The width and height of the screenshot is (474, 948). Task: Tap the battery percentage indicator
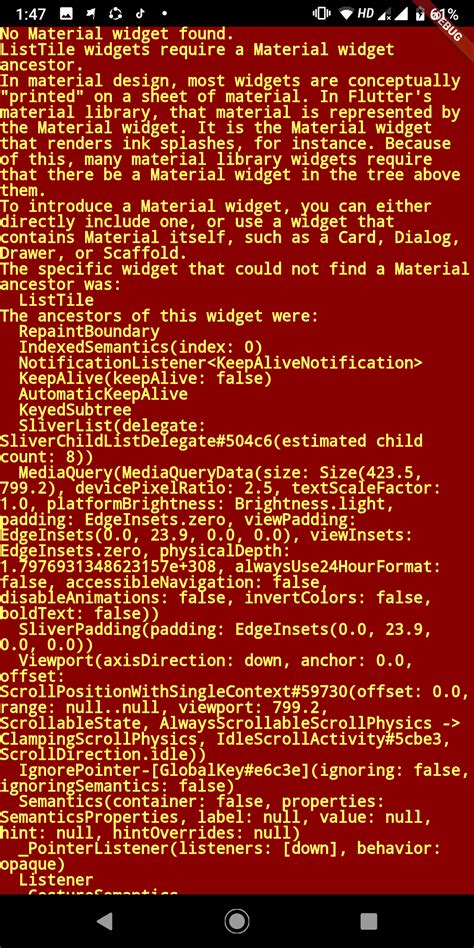[446, 13]
